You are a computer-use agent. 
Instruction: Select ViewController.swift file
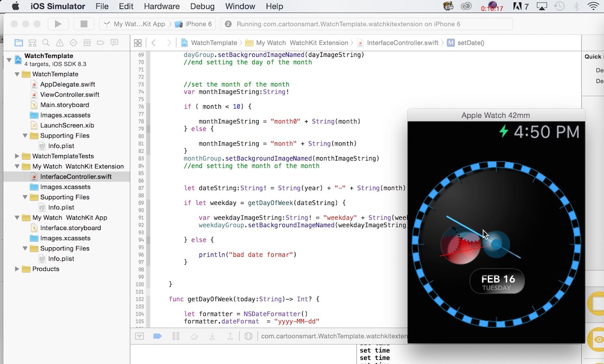tap(69, 95)
